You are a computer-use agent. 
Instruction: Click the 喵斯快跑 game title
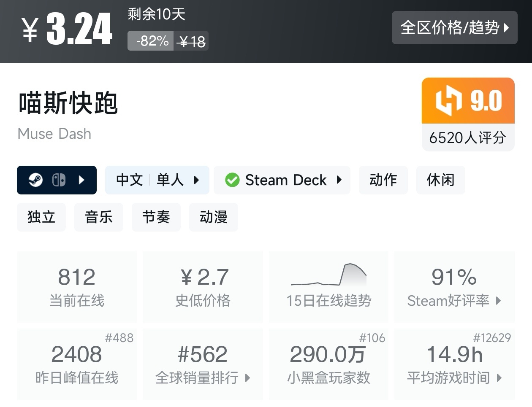tap(68, 102)
